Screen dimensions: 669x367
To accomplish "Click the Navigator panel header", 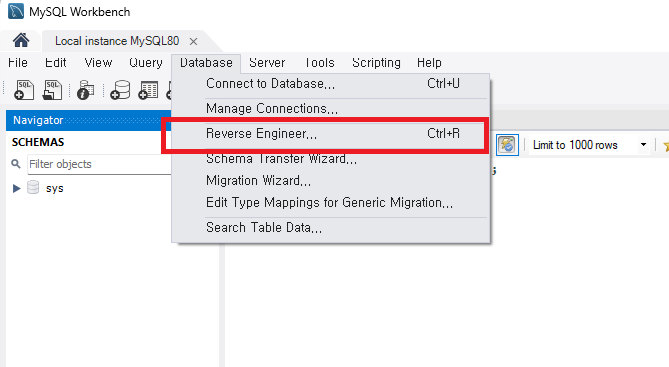I will click(x=88, y=120).
